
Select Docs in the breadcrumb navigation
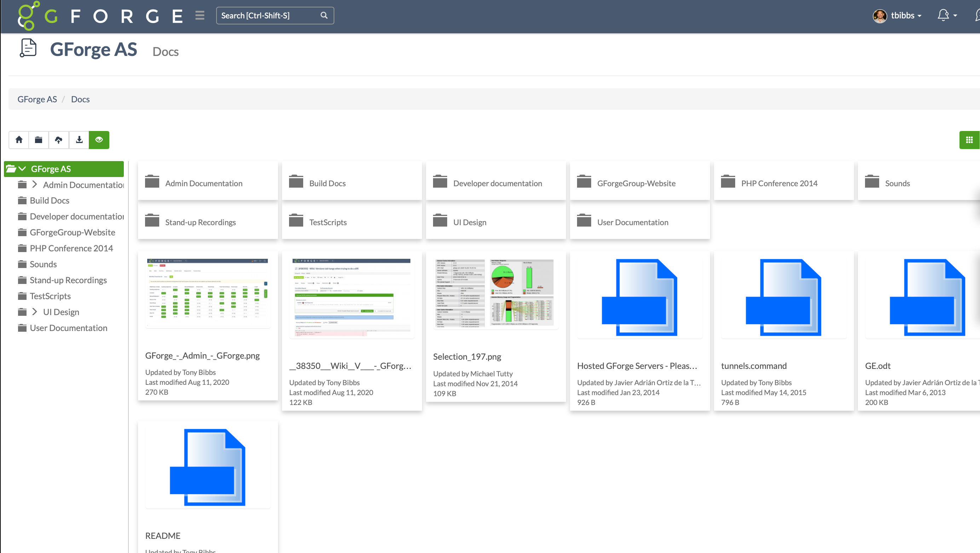coord(80,99)
